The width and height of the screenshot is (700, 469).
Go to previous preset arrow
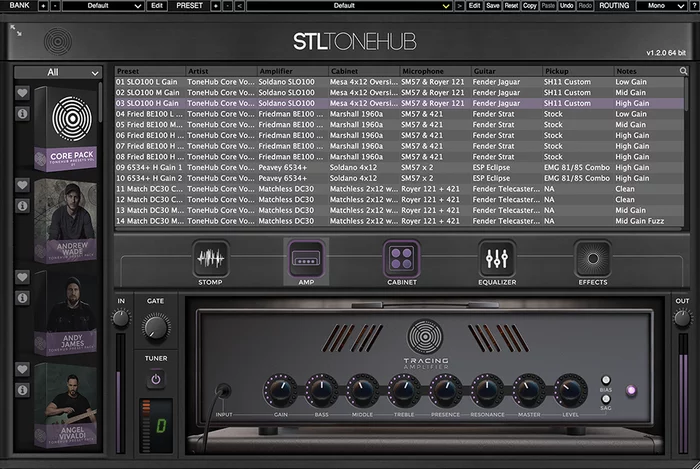pos(239,6)
